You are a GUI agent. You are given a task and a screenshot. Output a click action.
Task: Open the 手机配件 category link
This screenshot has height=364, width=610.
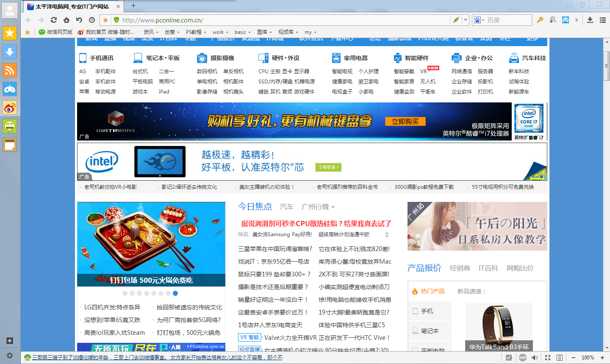click(105, 72)
